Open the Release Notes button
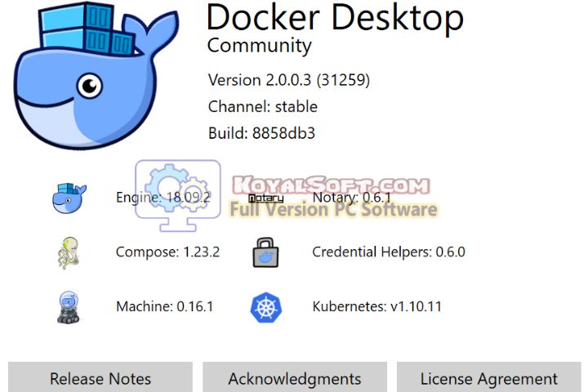588x392 pixels. pos(100,377)
